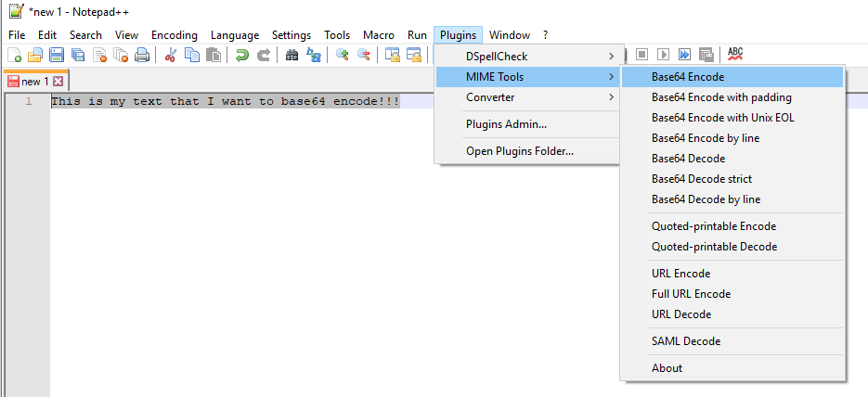This screenshot has width=868, height=397.
Task: Click the Cut scissors icon
Action: (171, 55)
